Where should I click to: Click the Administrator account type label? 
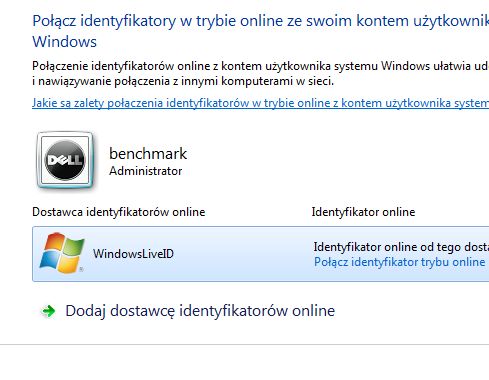pos(146,171)
